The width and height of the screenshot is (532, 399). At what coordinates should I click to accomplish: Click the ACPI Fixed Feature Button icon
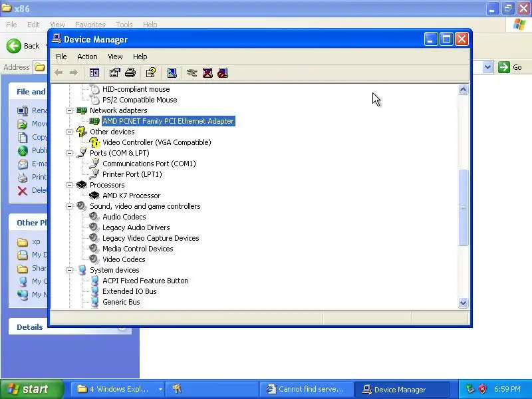pos(94,280)
